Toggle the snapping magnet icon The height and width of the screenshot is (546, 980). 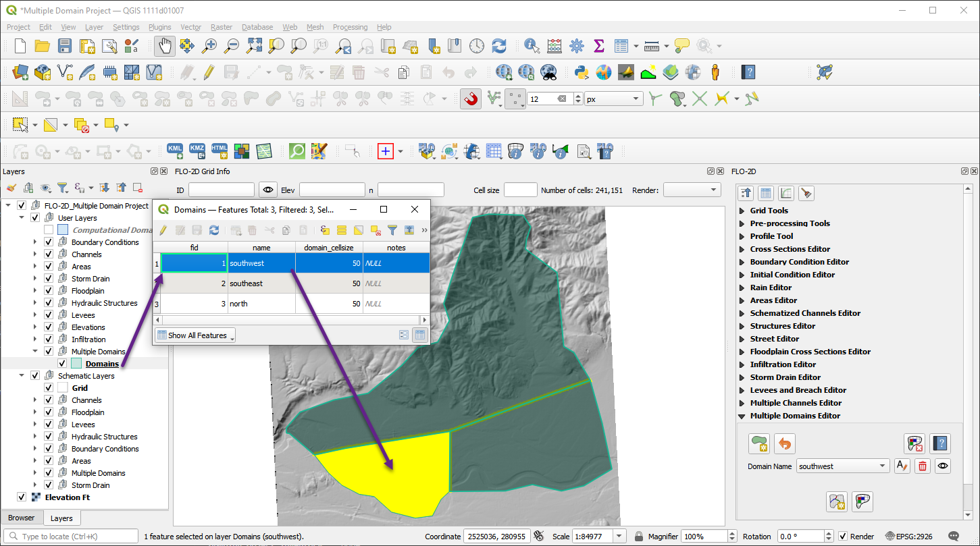pyautogui.click(x=471, y=99)
